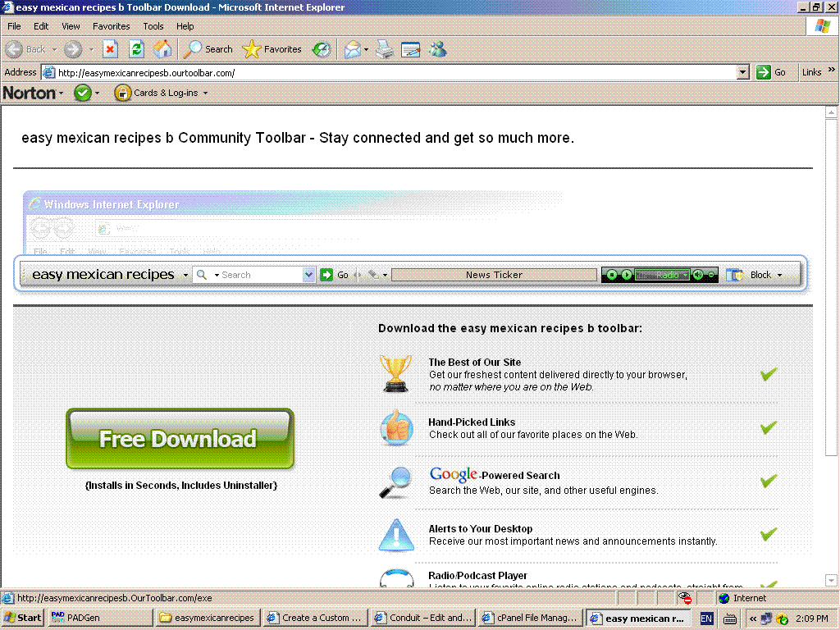Image resolution: width=840 pixels, height=630 pixels.
Task: Open the Mail envelope icon
Action: coord(352,49)
